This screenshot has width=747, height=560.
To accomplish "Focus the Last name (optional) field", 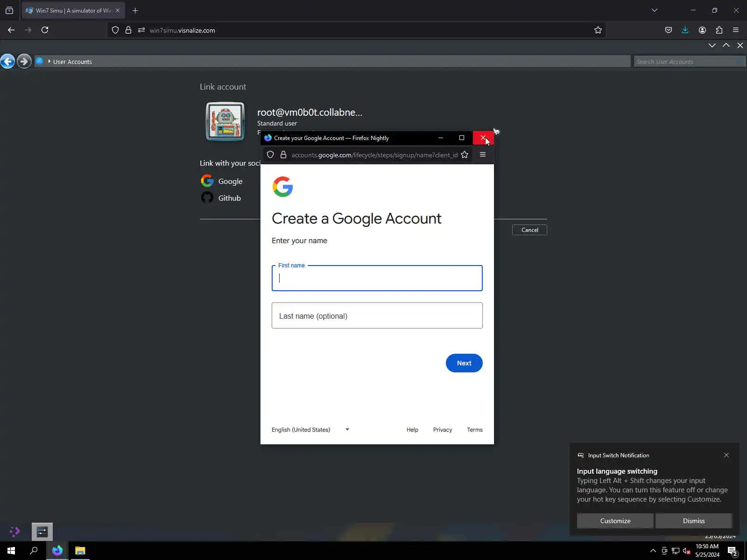I will click(x=377, y=315).
